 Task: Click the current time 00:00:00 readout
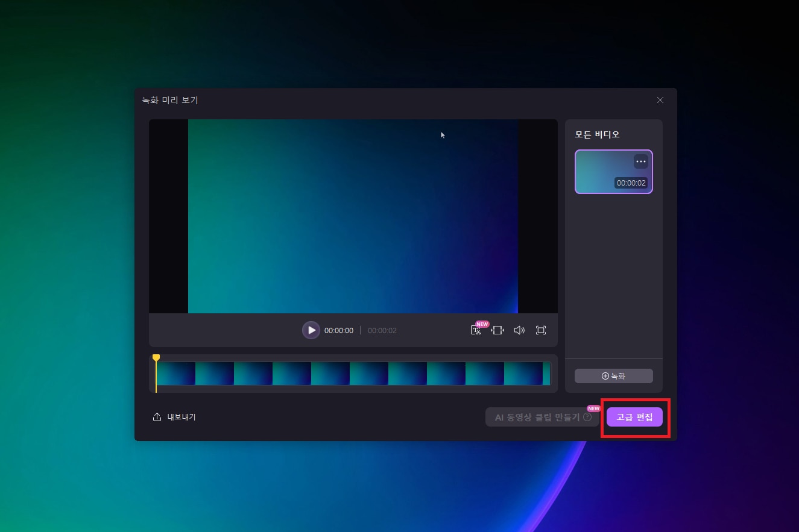click(x=339, y=330)
